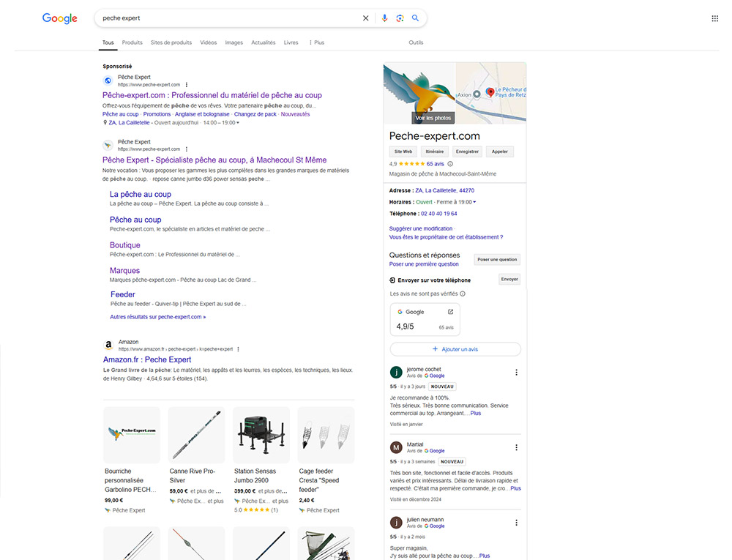The image size is (732, 560).
Task: Click 'Ajouter un avis' button
Action: (455, 349)
